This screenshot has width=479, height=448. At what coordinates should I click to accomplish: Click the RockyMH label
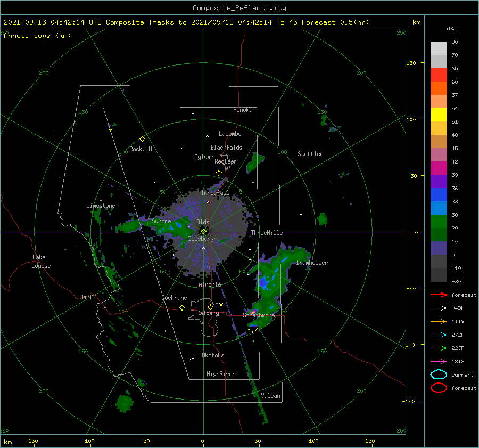coord(141,149)
